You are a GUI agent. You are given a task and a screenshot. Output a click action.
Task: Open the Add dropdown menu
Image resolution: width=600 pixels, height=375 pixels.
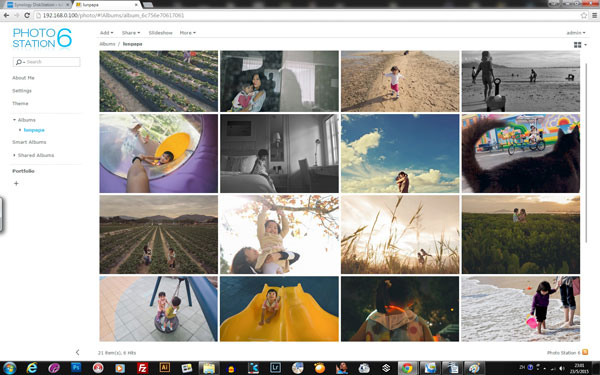pos(106,33)
